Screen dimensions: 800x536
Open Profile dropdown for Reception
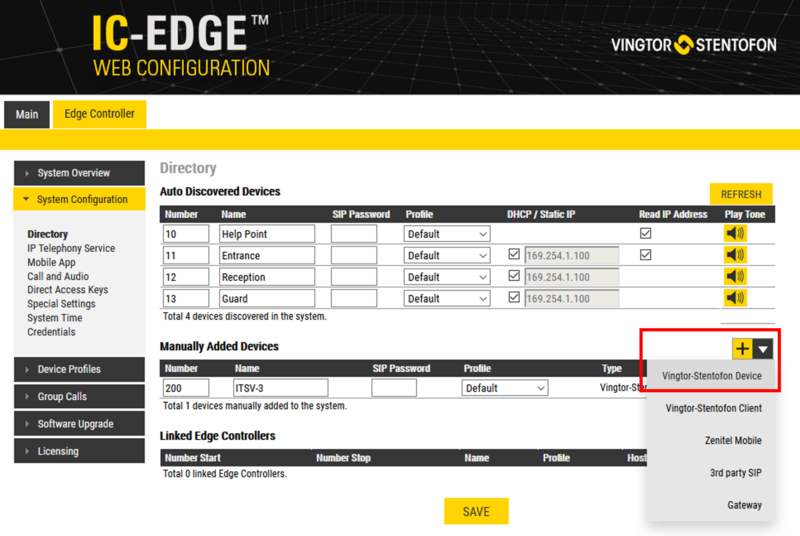pyautogui.click(x=447, y=277)
